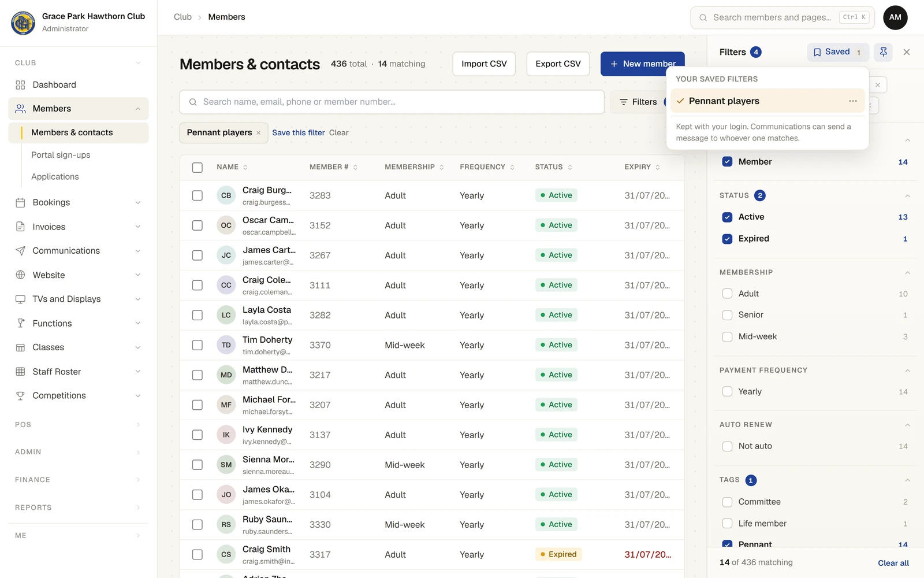Open Communications in the sidebar

[x=78, y=251]
